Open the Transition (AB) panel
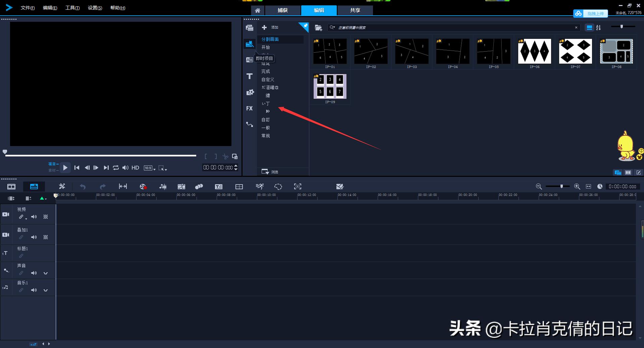This screenshot has height=348, width=644. [250, 60]
